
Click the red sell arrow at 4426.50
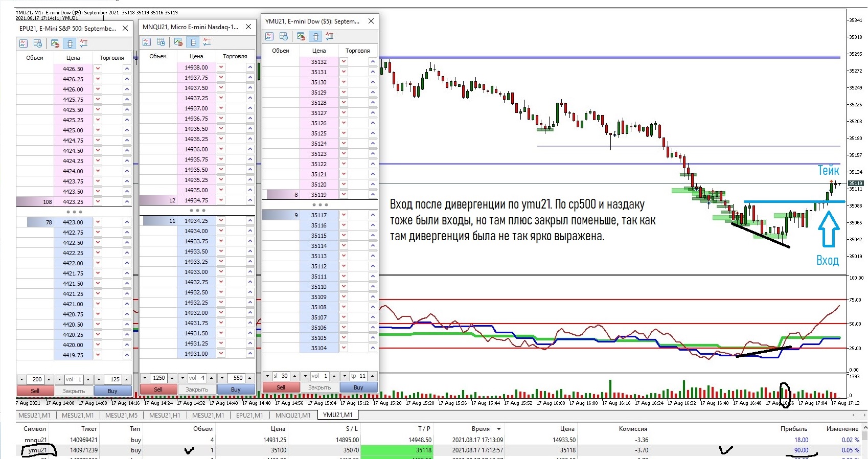[98, 69]
